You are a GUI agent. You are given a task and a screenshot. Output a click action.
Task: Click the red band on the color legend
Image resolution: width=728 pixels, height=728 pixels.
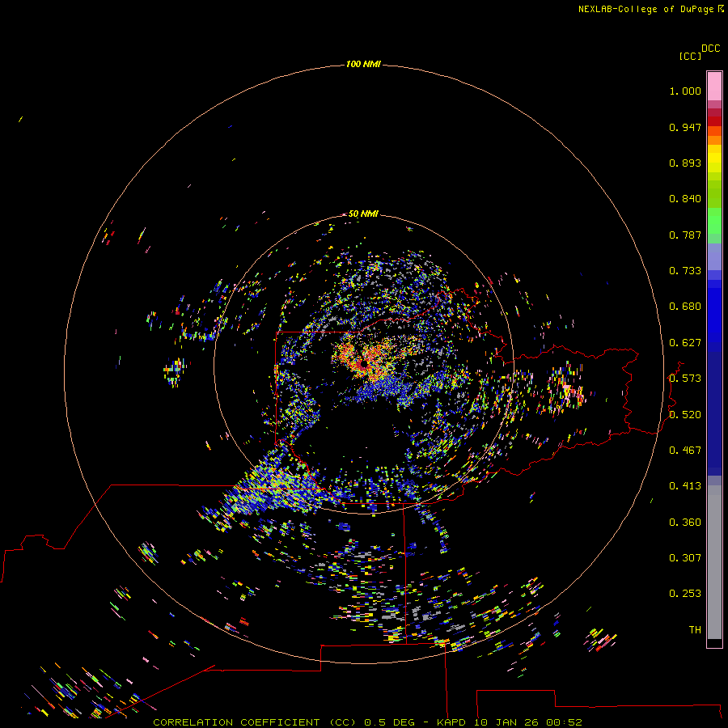[714, 121]
